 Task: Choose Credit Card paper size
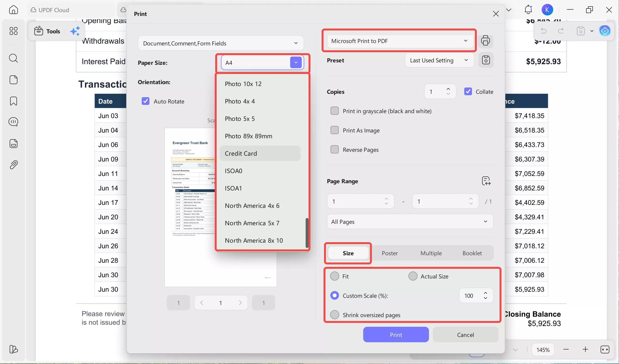point(260,153)
